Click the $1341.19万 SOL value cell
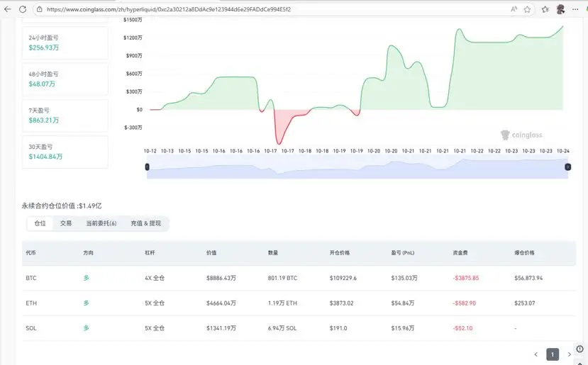Image resolution: width=588 pixels, height=365 pixels. point(221,328)
